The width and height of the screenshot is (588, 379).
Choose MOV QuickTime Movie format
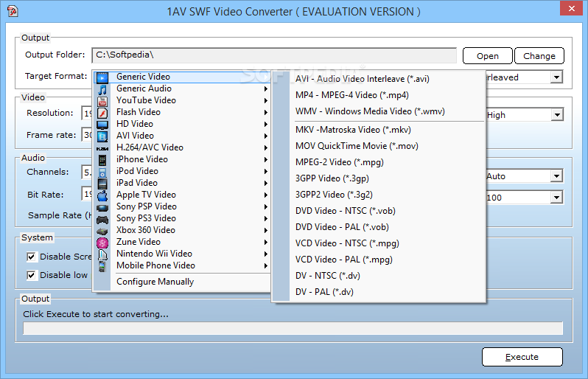(x=379, y=146)
